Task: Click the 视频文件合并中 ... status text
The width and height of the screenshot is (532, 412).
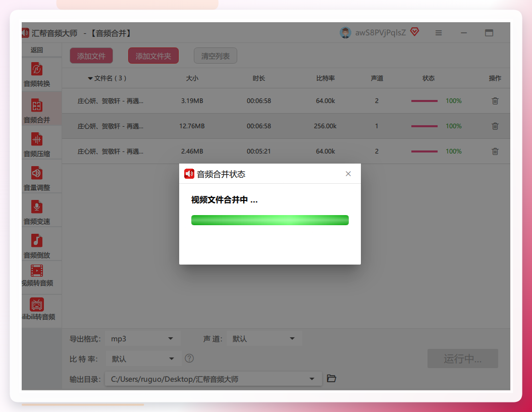Action: (x=224, y=200)
